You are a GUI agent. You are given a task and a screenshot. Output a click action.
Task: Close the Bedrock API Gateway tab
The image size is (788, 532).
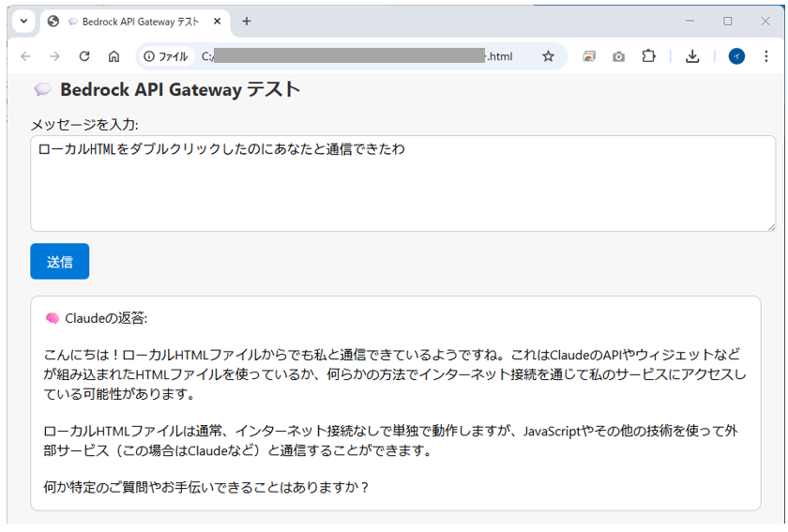click(217, 22)
